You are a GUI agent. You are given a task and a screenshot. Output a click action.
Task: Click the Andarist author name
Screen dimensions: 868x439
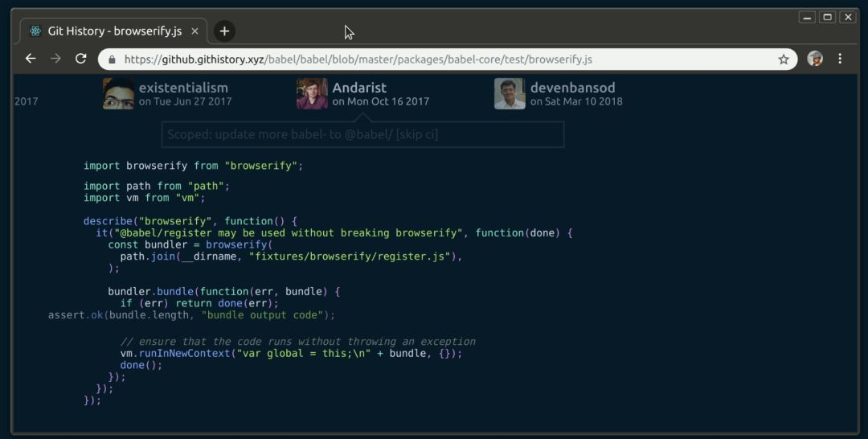359,88
